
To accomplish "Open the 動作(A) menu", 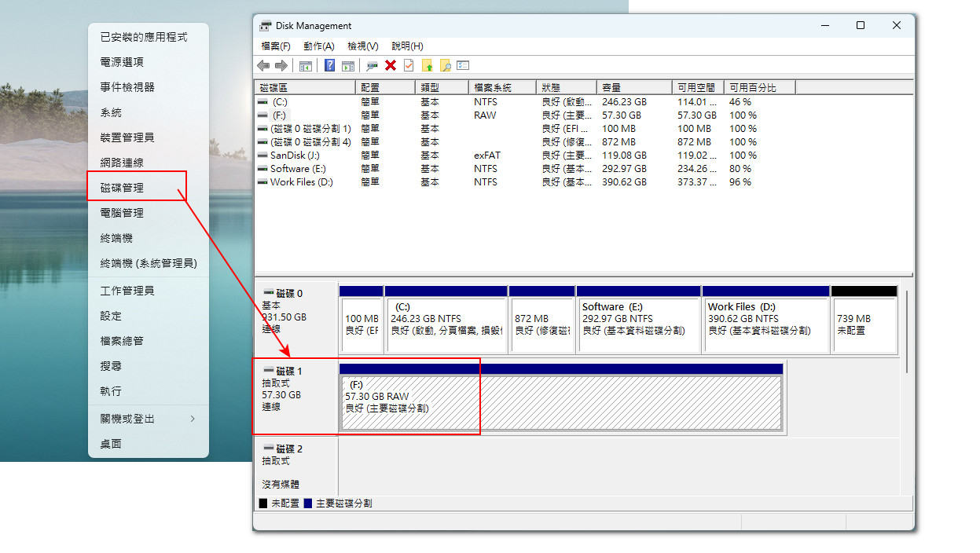I will point(319,46).
